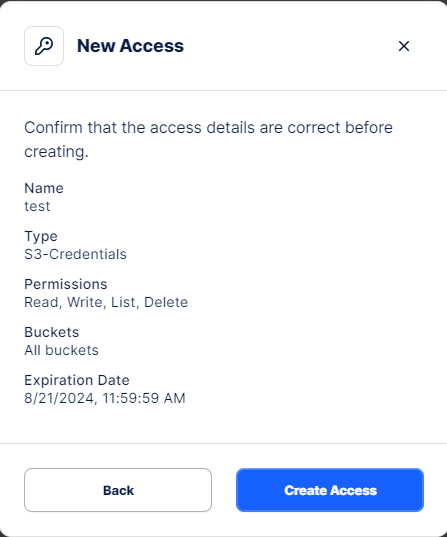Click the 8/21/2024 expiration date
This screenshot has width=447, height=537.
tap(59, 398)
